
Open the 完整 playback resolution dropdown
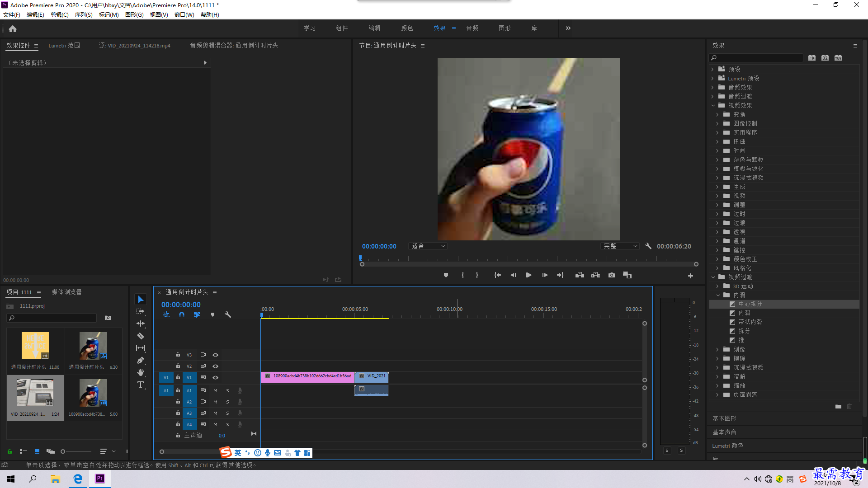click(619, 246)
